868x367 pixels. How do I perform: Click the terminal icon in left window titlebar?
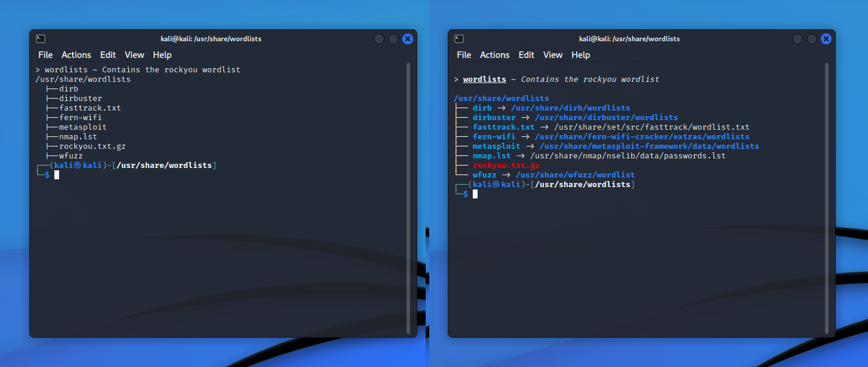point(40,39)
